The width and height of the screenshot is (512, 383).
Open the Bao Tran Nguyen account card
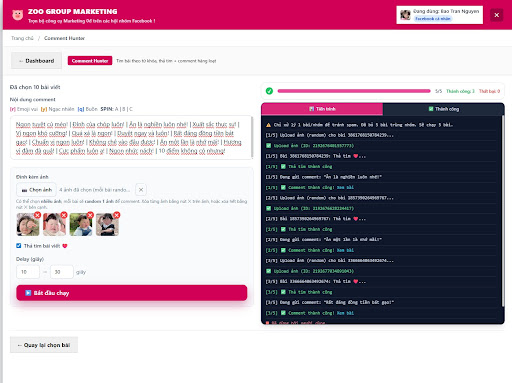(x=439, y=15)
